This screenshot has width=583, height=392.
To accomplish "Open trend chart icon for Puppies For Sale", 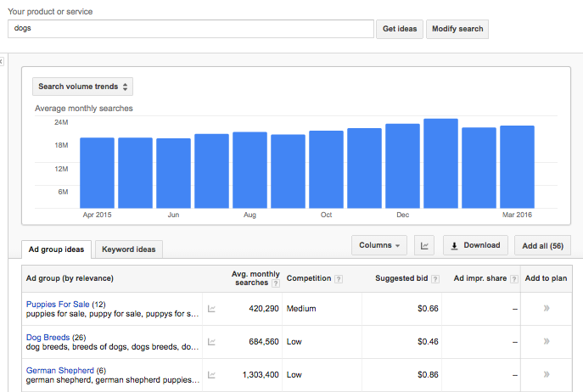I will (211, 309).
